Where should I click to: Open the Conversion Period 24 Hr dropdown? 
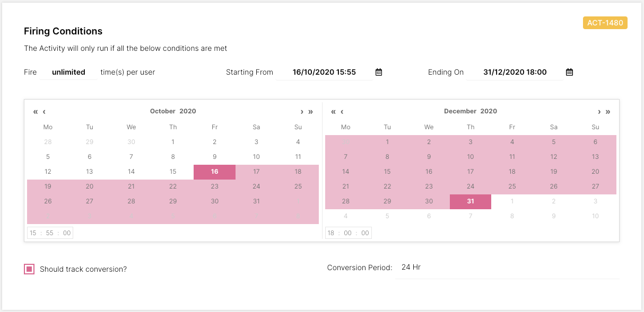507,268
